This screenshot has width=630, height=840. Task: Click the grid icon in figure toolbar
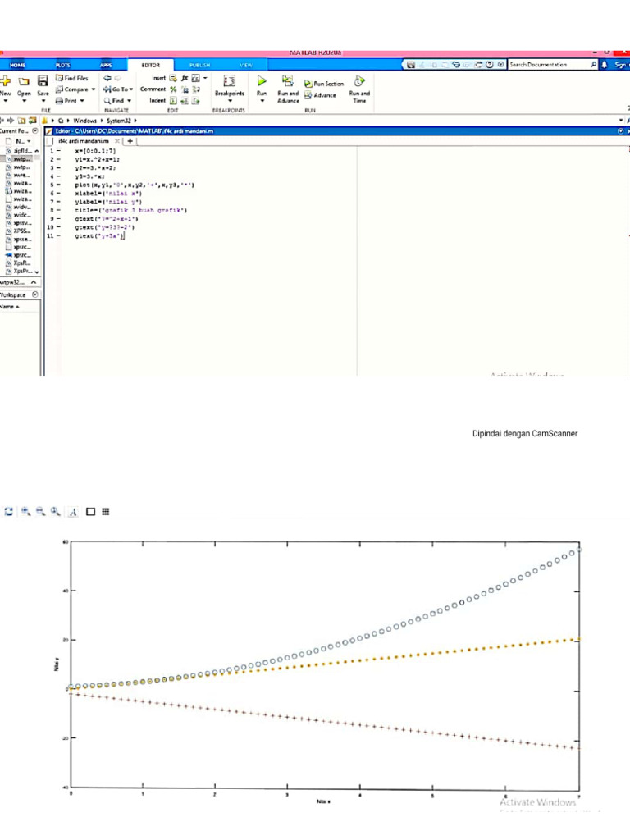coord(106,512)
